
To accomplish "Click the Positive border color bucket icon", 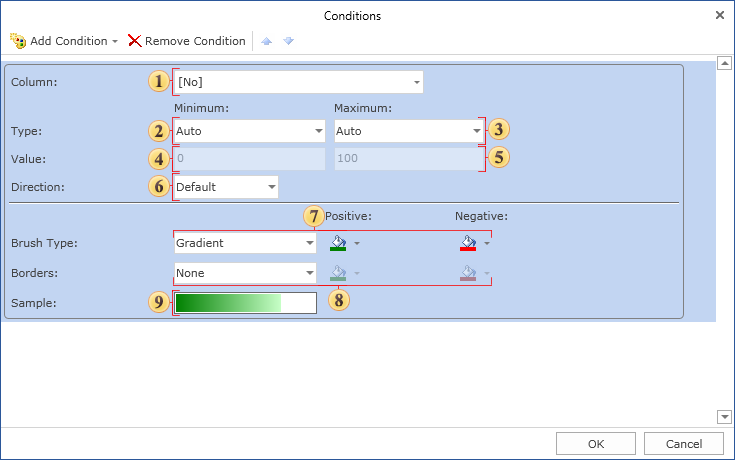I will 338,272.
